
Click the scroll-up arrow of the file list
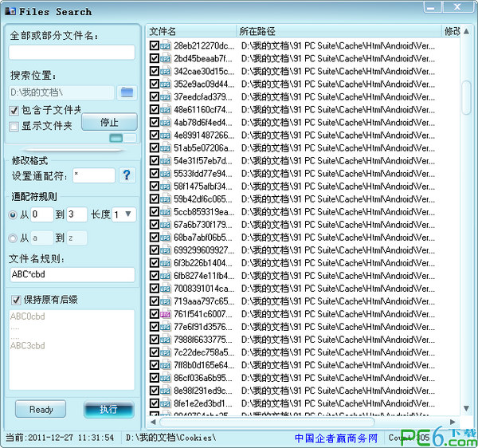466,31
